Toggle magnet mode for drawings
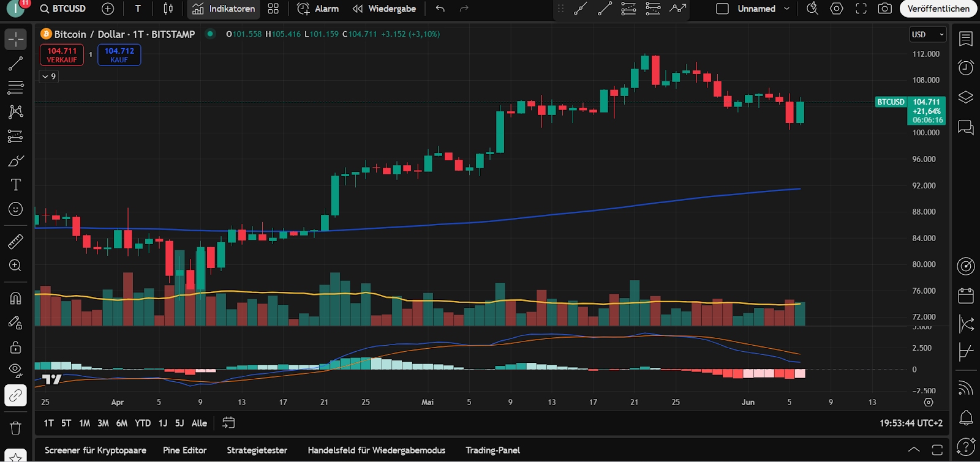This screenshot has width=980, height=462. (x=16, y=298)
